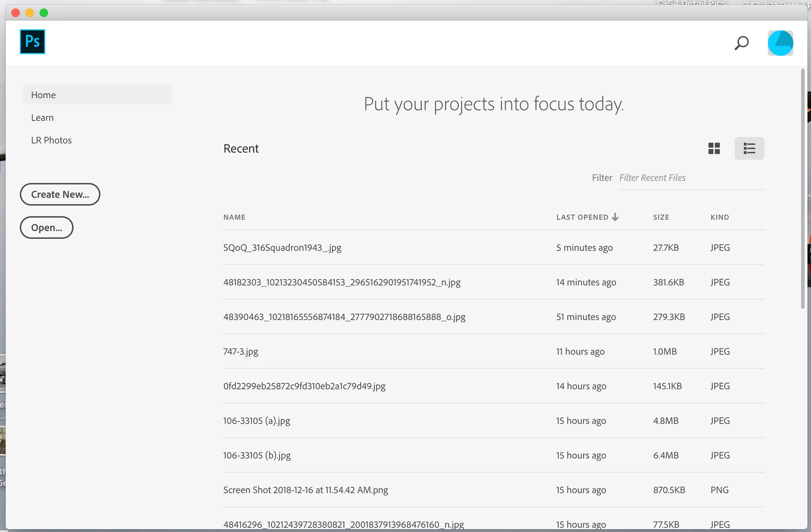Open Screen Shot 2018-12-16 PNG file

305,490
